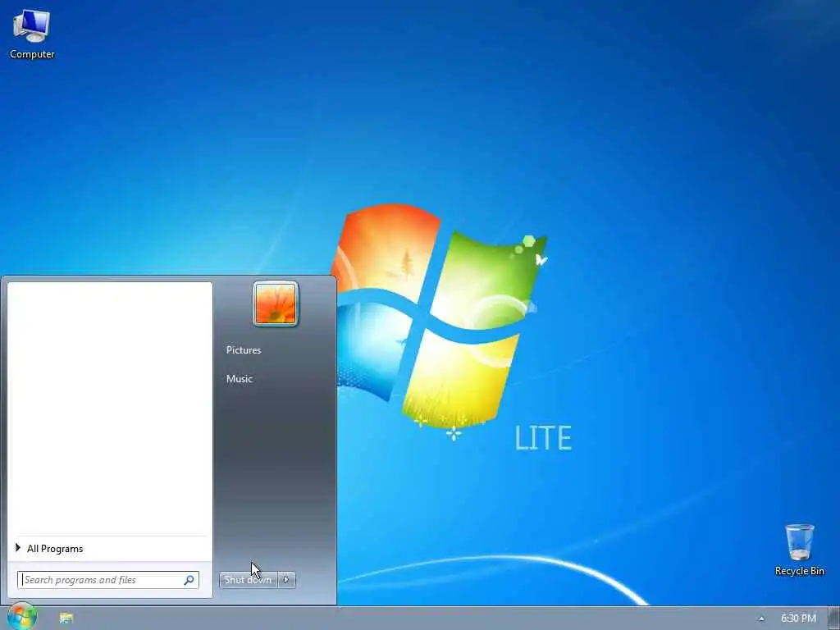840x630 pixels.
Task: Open the Computer desktop icon
Action: tap(32, 34)
